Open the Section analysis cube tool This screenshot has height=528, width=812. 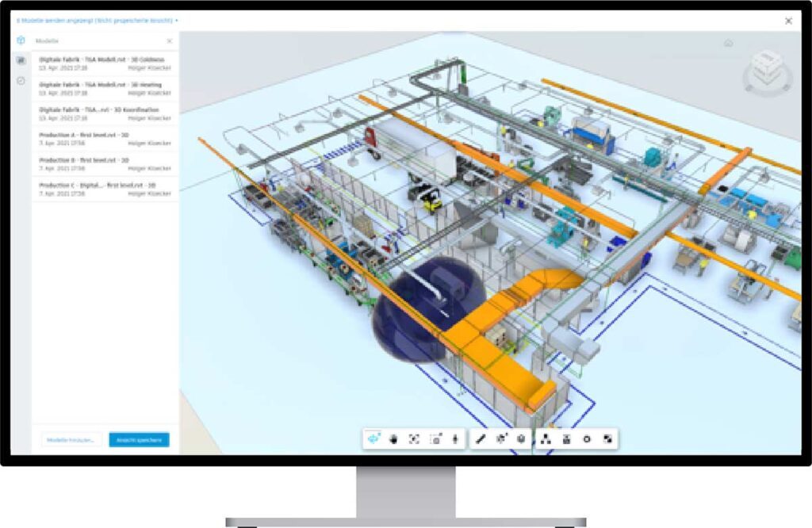(521, 439)
